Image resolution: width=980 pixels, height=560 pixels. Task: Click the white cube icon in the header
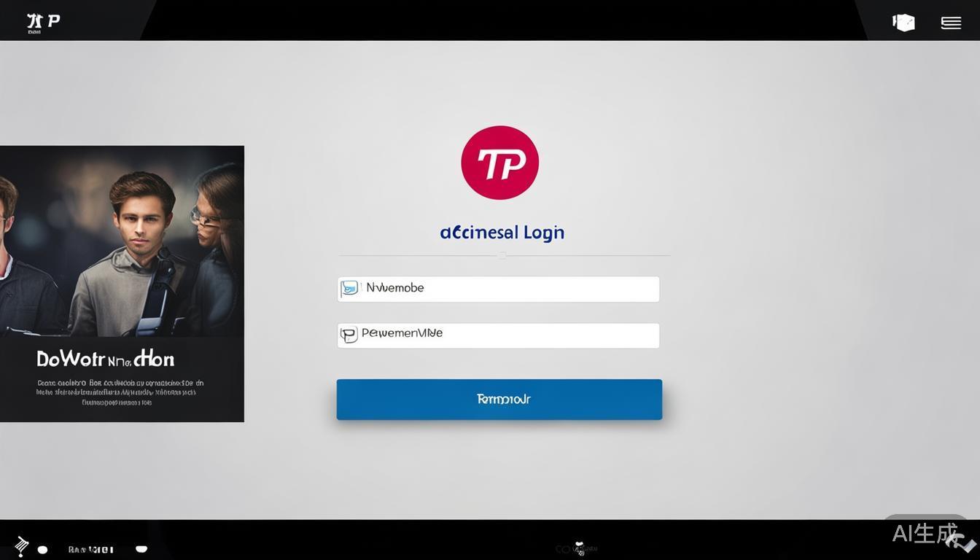tap(903, 23)
